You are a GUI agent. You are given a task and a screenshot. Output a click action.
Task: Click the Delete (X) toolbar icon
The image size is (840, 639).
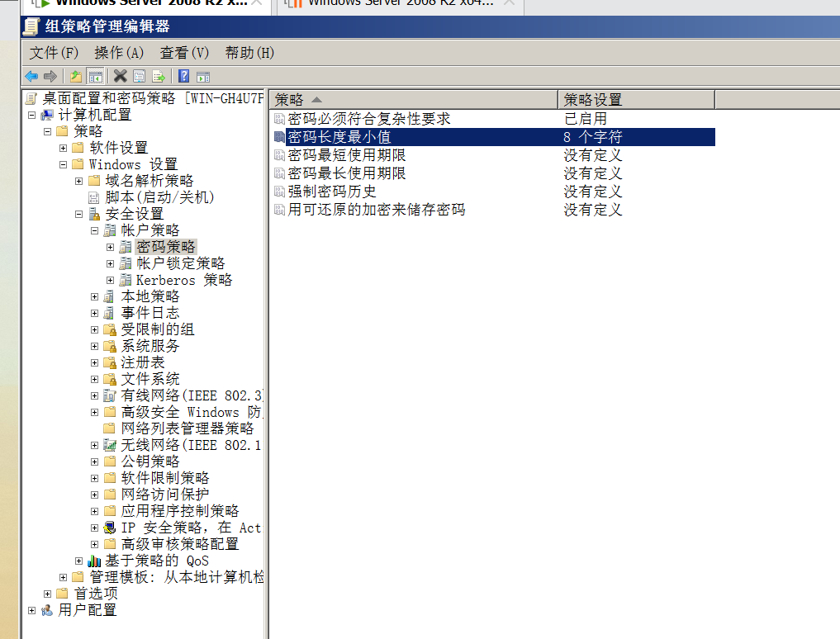click(121, 76)
